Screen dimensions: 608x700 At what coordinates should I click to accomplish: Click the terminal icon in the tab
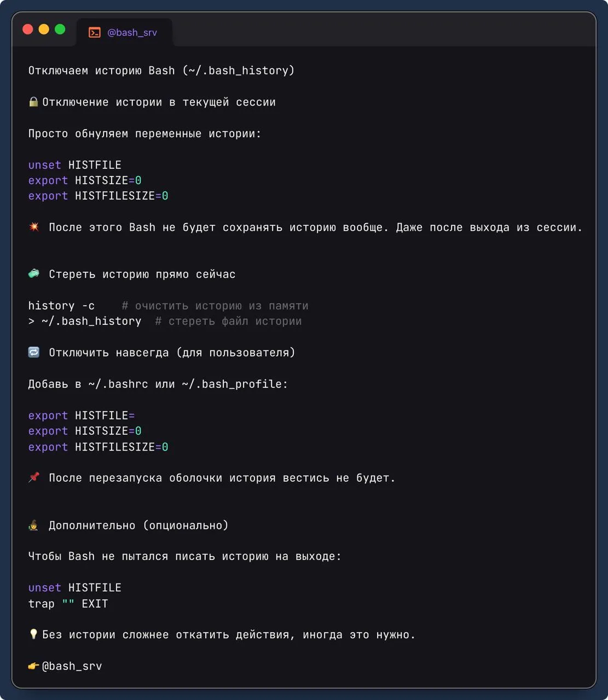pos(95,33)
